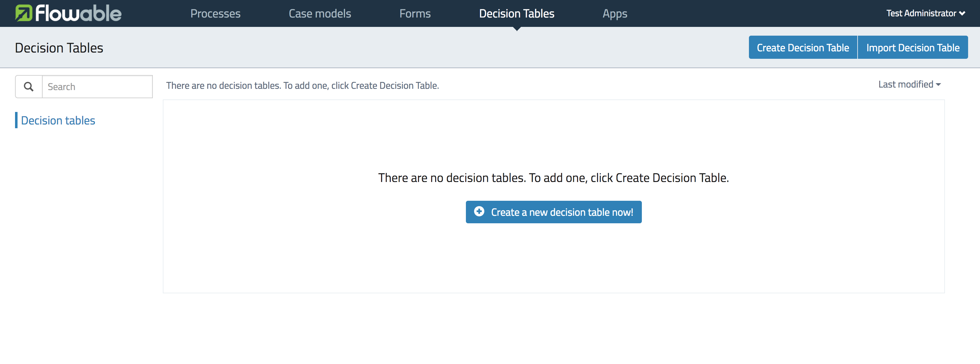
Task: Open the Test Administrator user menu
Action: point(921,13)
